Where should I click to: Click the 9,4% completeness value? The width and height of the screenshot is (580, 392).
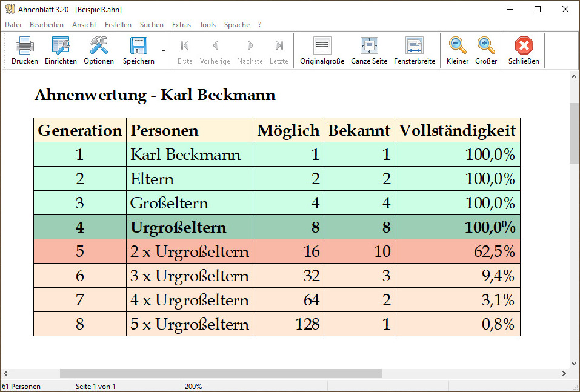(498, 276)
